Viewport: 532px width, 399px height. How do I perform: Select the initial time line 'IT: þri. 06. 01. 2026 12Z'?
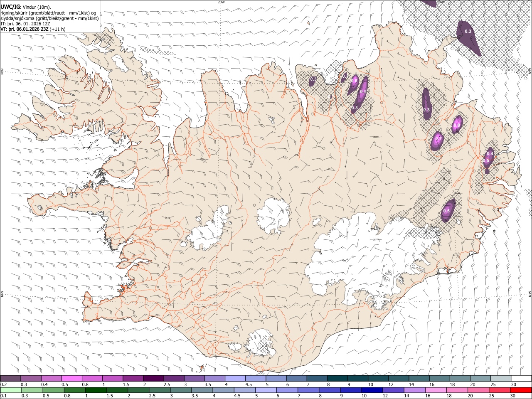26,24
